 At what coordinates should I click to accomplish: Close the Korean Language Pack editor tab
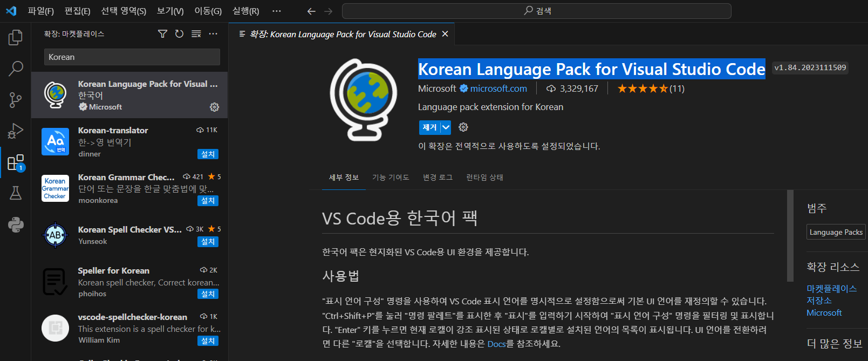(x=445, y=34)
